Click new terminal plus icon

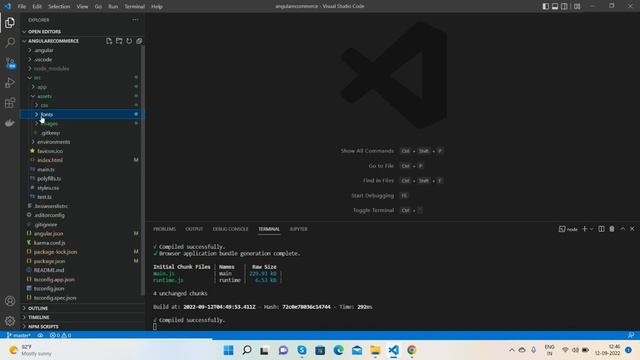584,229
